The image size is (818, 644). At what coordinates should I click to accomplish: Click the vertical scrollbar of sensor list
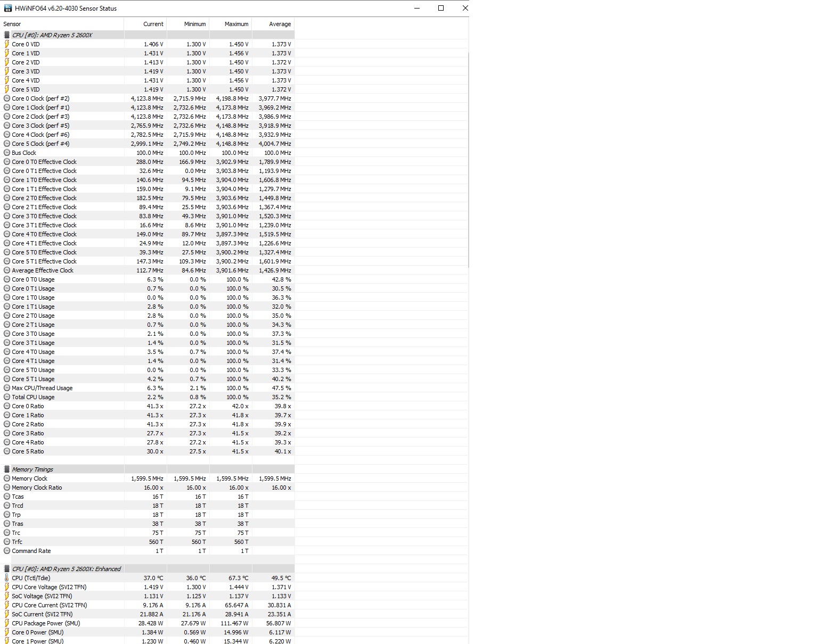468,160
